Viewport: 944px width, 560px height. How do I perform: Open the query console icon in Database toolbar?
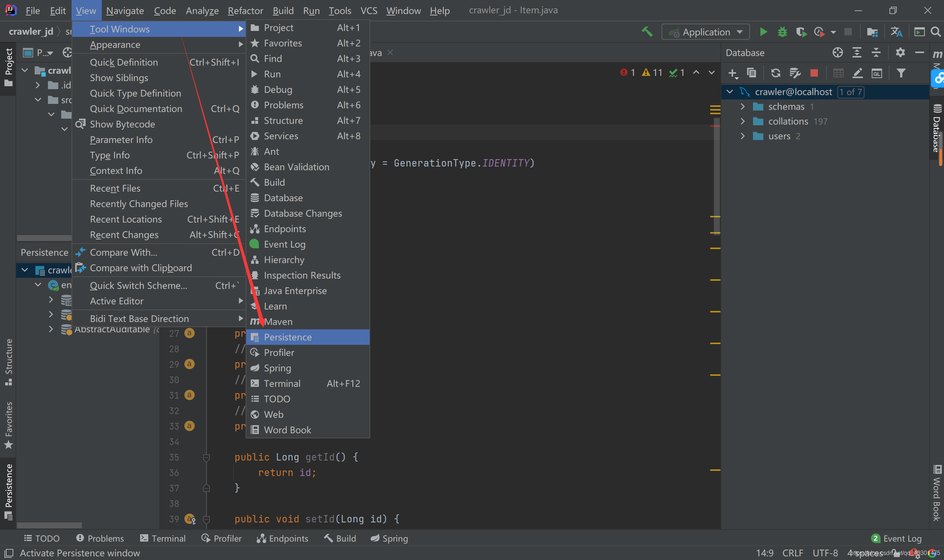pos(877,73)
